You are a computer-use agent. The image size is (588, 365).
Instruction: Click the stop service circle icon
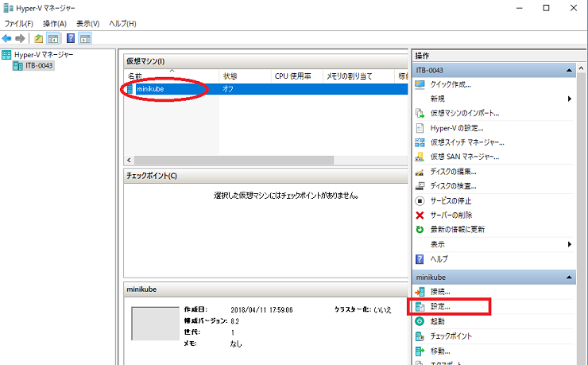pyautogui.click(x=420, y=201)
